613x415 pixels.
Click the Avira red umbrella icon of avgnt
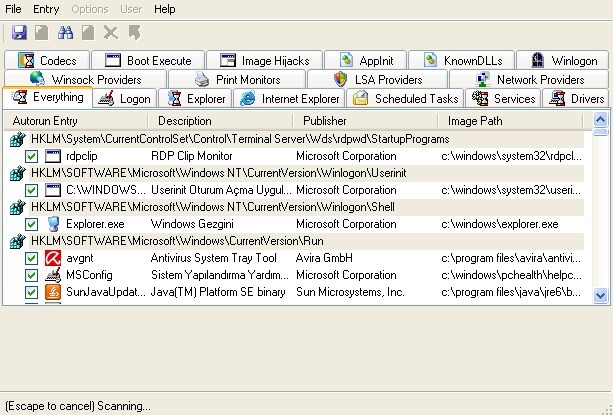pos(53,258)
